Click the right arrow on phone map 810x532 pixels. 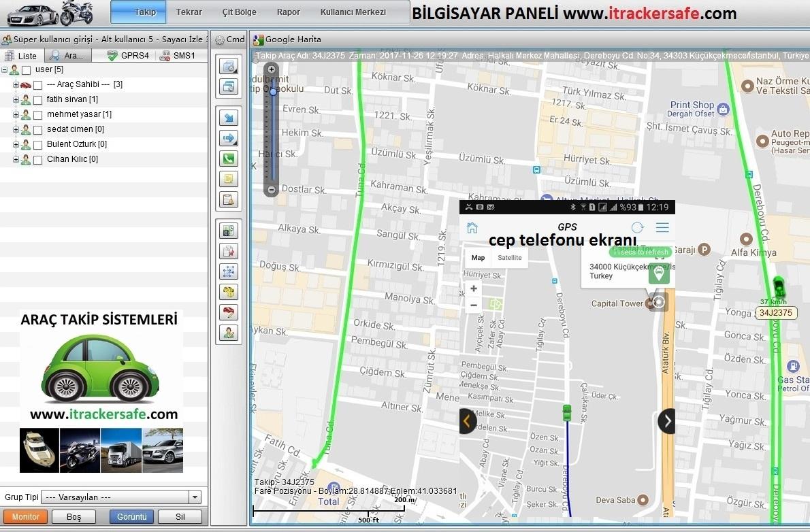[667, 421]
